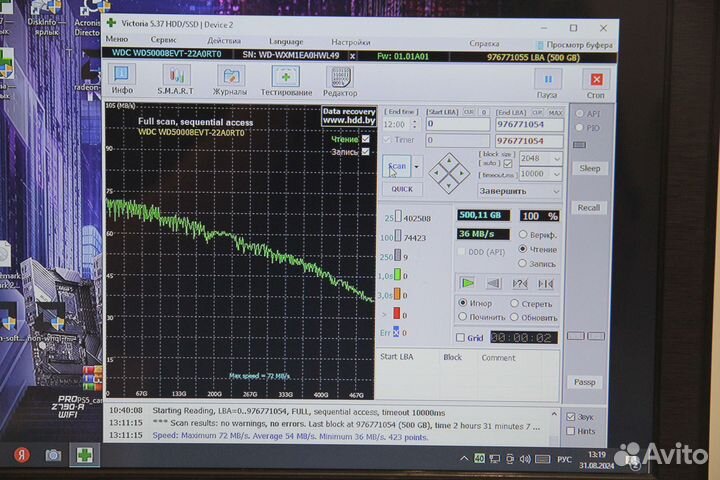Screen dimensions: 720x480
Task: Click the diamond navigation arrows control
Action: 449,173
